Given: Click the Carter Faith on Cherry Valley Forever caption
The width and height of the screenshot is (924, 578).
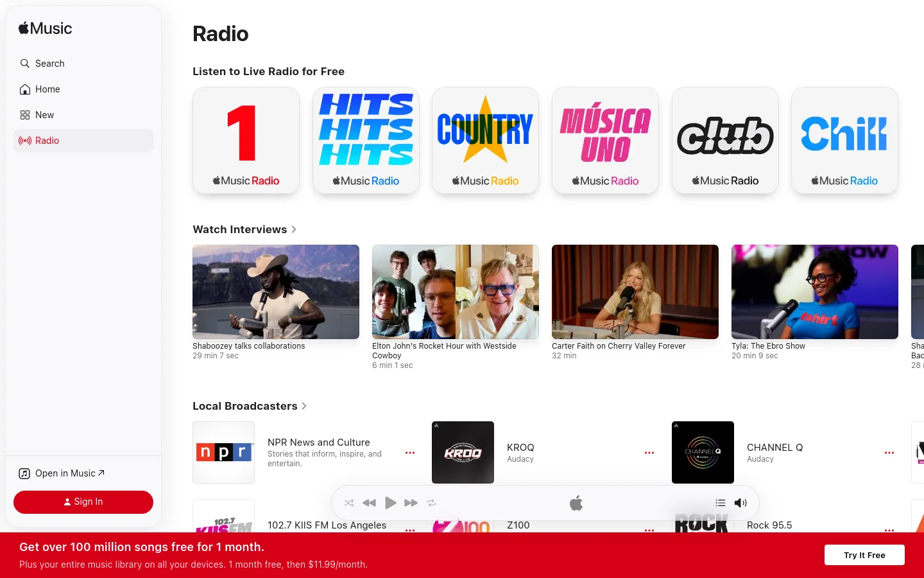Looking at the screenshot, I should (619, 346).
